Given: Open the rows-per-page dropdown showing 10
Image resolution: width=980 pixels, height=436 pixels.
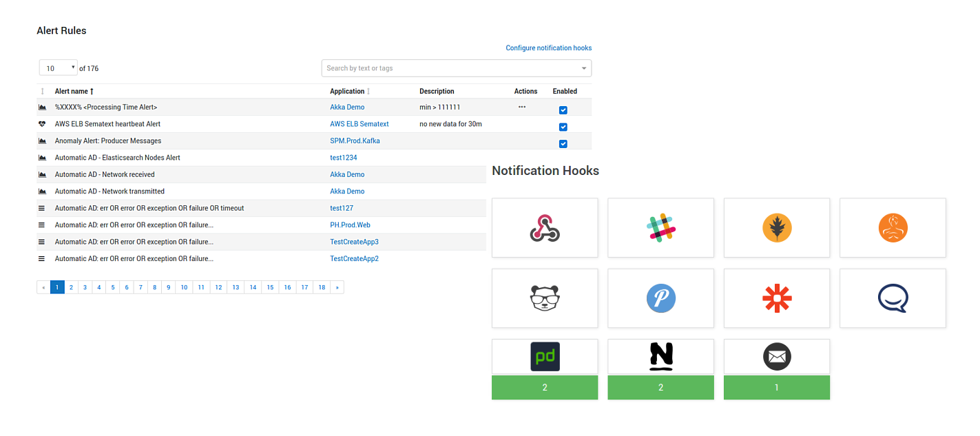Looking at the screenshot, I should (59, 68).
